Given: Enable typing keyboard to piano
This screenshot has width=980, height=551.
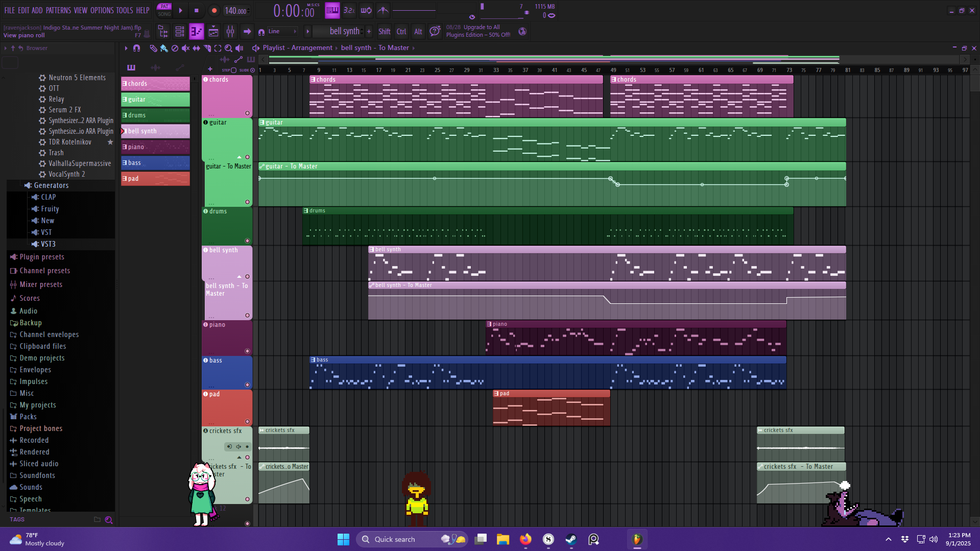Looking at the screenshot, I should (332, 10).
